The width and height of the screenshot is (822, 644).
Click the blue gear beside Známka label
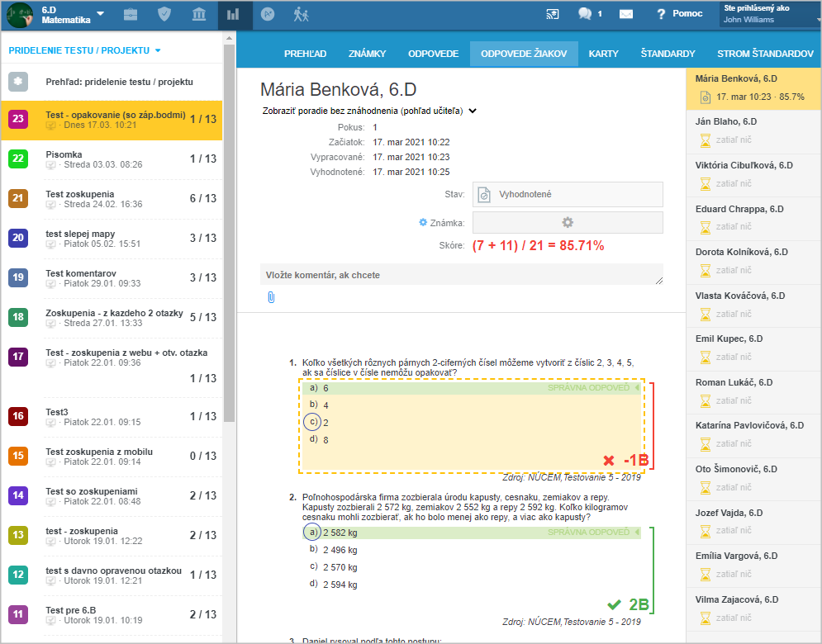click(423, 222)
